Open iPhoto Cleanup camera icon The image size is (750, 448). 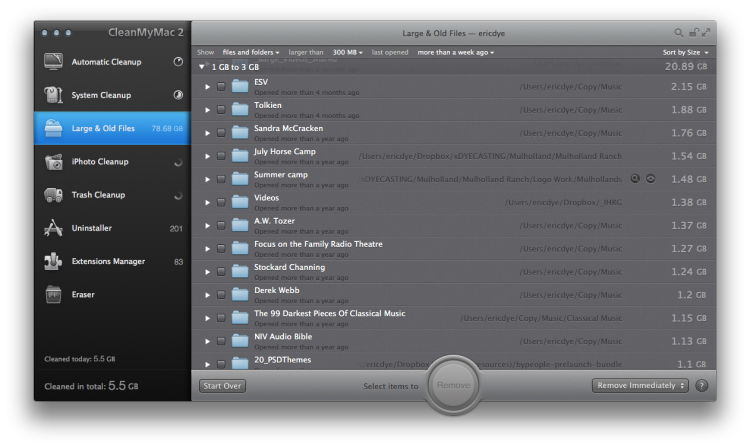[53, 162]
